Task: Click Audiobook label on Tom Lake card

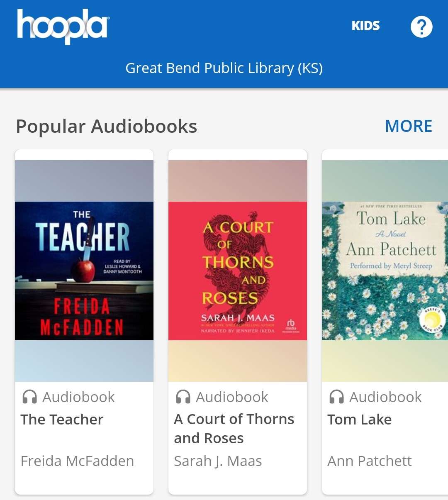Action: pos(385,397)
